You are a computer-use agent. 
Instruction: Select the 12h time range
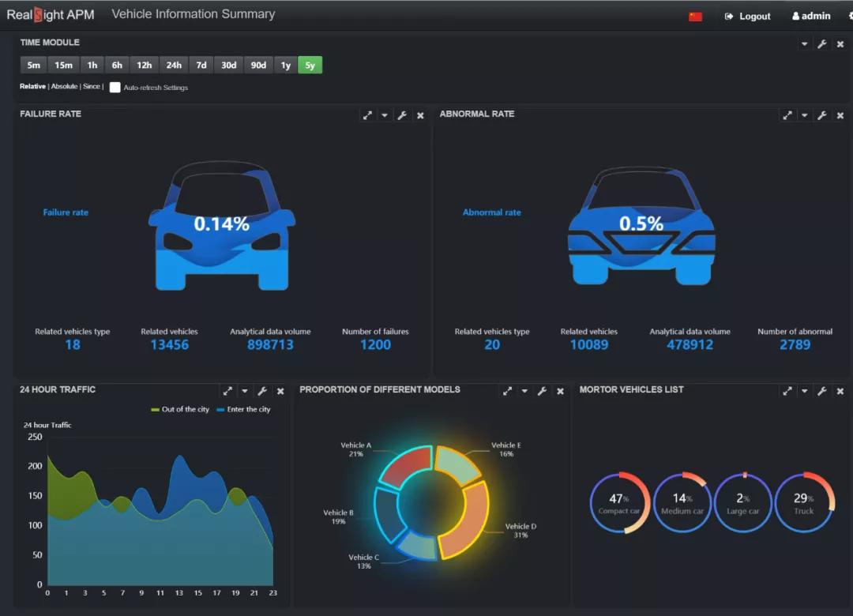pyautogui.click(x=145, y=65)
